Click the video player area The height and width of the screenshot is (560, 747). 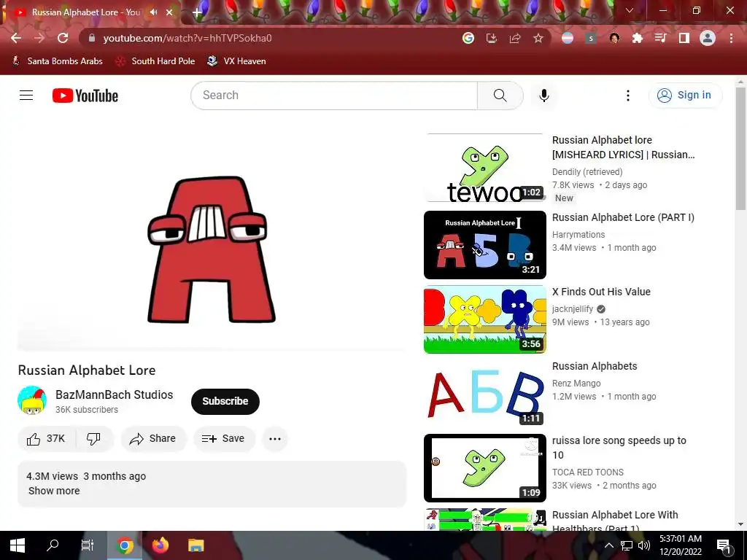212,242
